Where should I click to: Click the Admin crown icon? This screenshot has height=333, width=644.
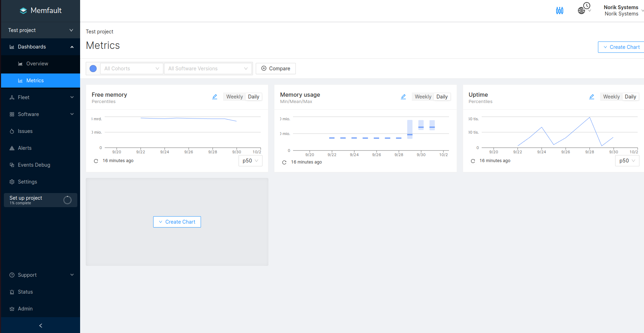click(x=12, y=309)
